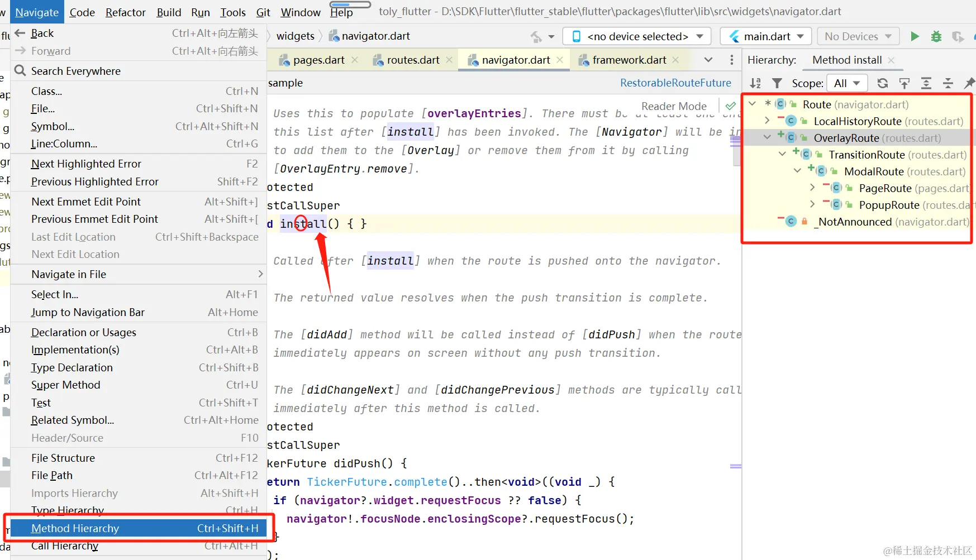The height and width of the screenshot is (560, 976).
Task: Collapse the TransitionRoute node
Action: click(782, 154)
